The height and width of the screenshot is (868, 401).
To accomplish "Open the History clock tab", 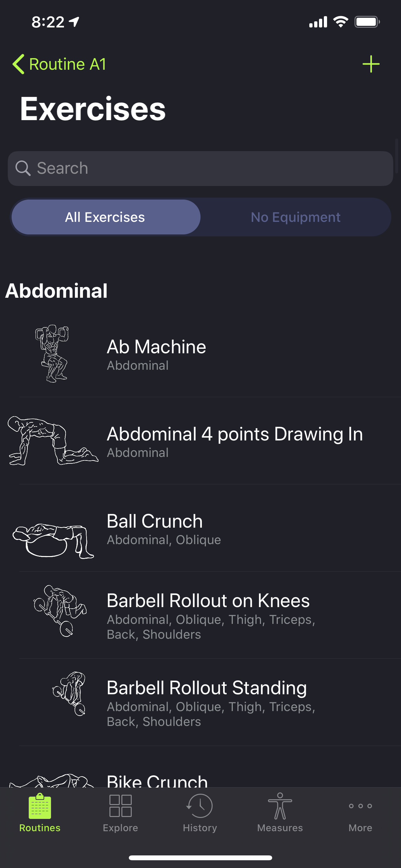I will click(x=200, y=812).
